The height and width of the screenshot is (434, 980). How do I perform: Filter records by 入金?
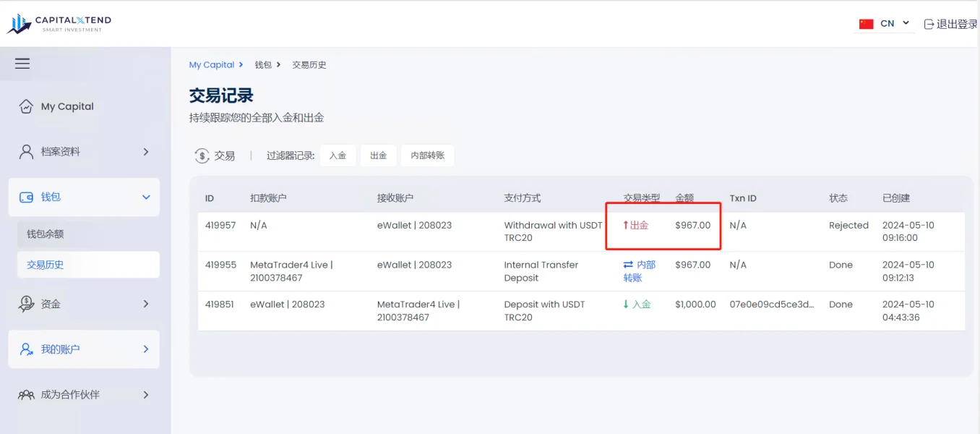pyautogui.click(x=338, y=156)
